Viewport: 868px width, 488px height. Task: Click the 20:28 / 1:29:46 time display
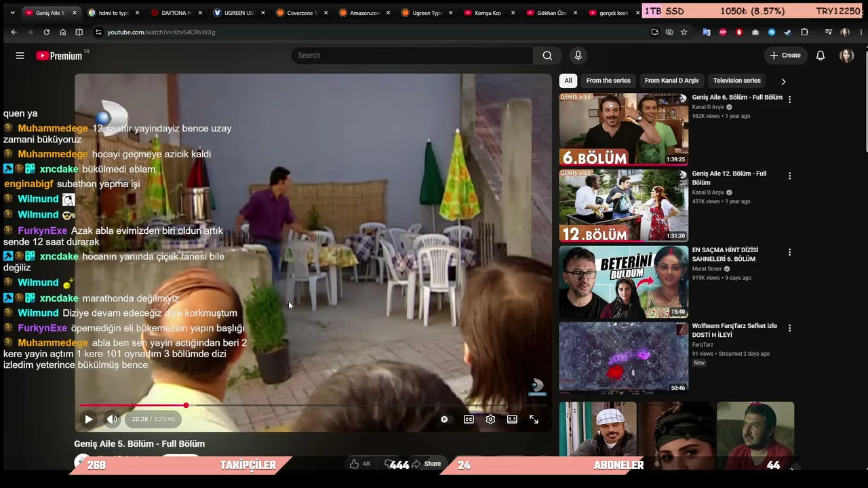coord(153,420)
